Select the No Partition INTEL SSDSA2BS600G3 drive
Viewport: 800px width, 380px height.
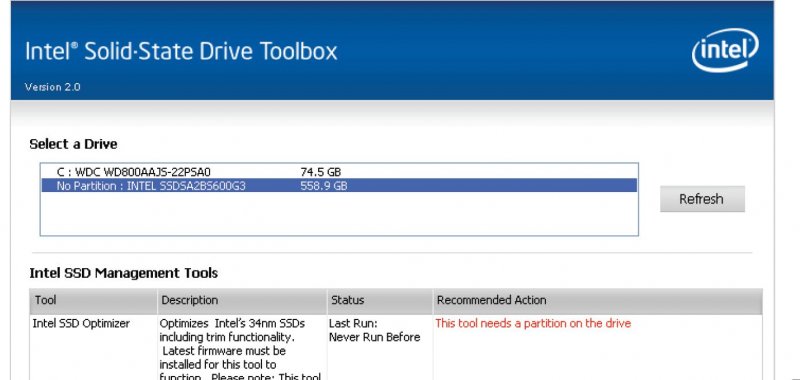(339, 186)
